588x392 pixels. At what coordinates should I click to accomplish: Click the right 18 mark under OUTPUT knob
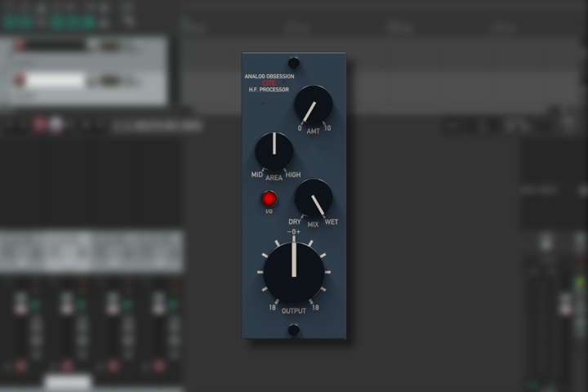[x=314, y=308]
